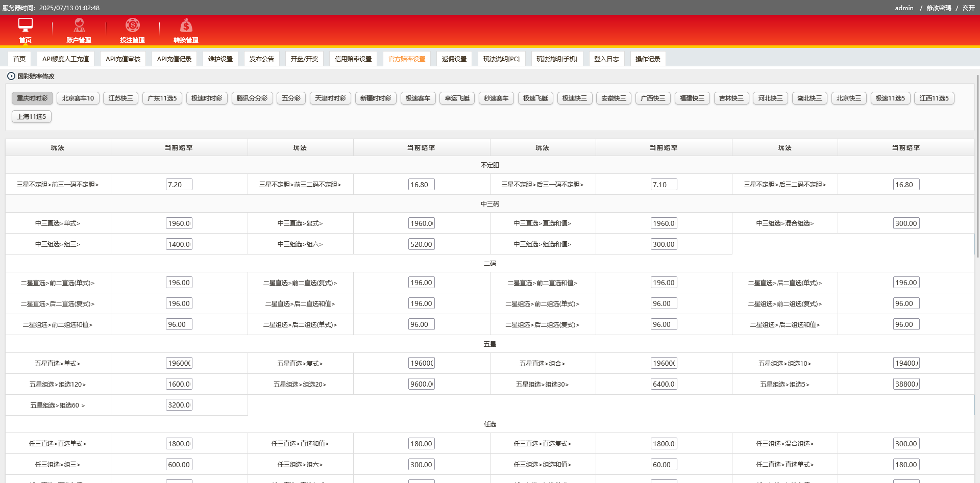980x483 pixels.
Task: Select the 河北快三 lottery button
Action: pos(771,98)
